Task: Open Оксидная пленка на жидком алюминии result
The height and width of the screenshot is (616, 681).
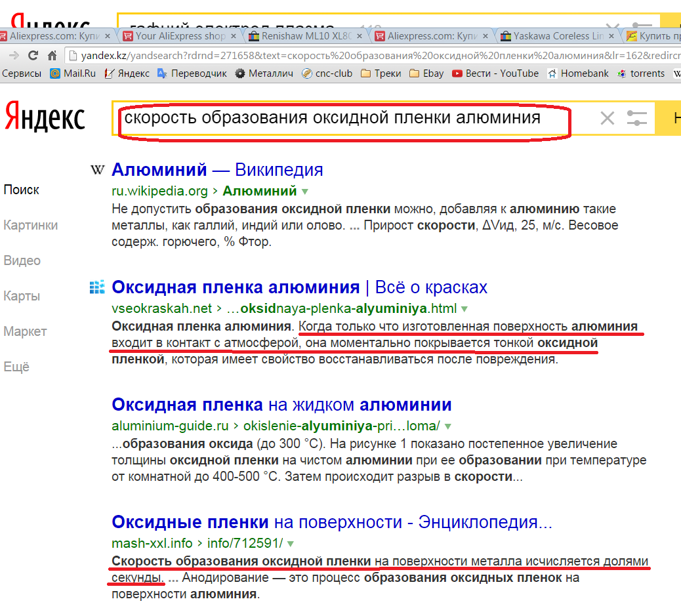Action: [x=281, y=405]
